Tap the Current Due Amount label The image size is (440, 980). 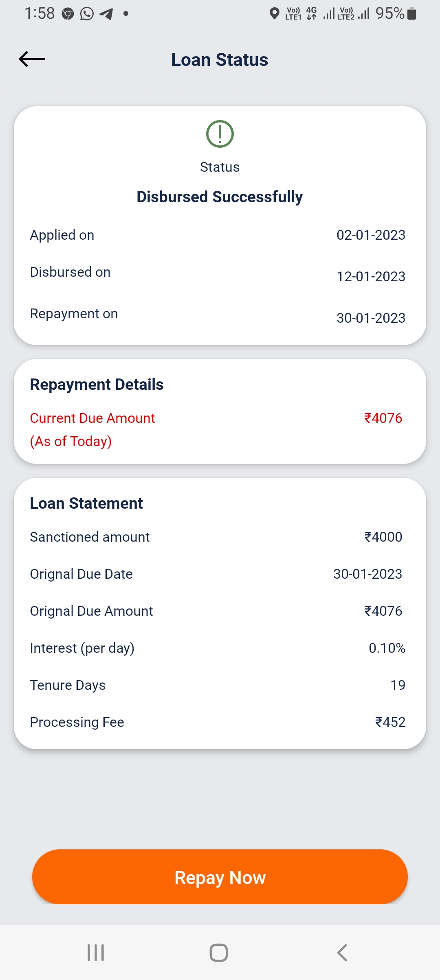pos(92,418)
